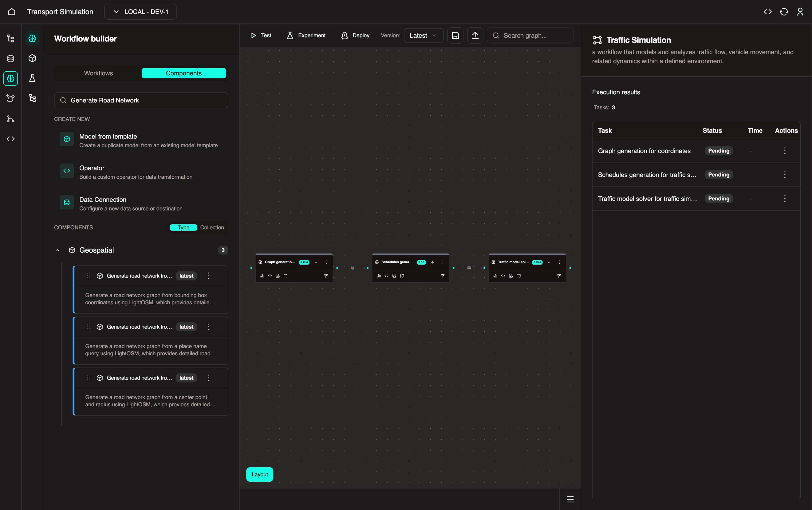Viewport: 812px width, 510px height.
Task: Open actions menu for Traffic model solver task
Action: pos(785,199)
